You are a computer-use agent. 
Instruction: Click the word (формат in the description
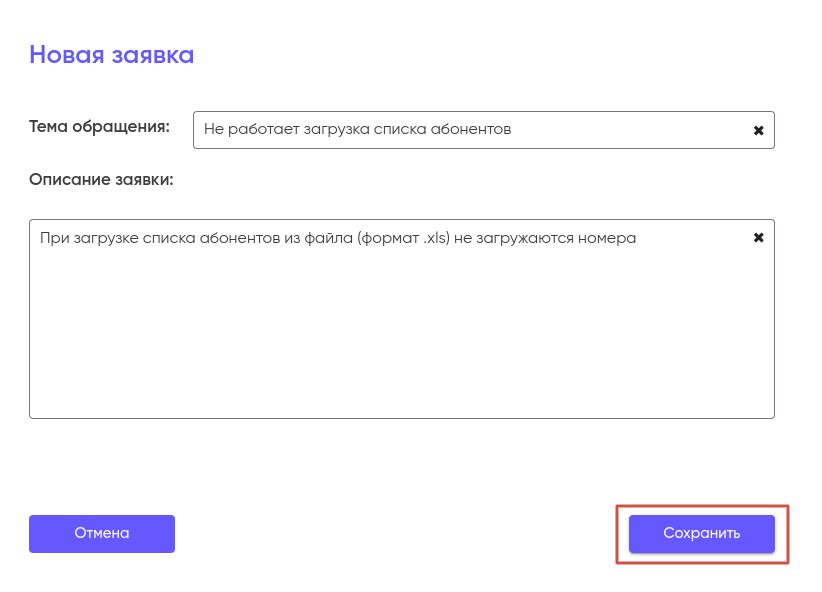pos(388,239)
